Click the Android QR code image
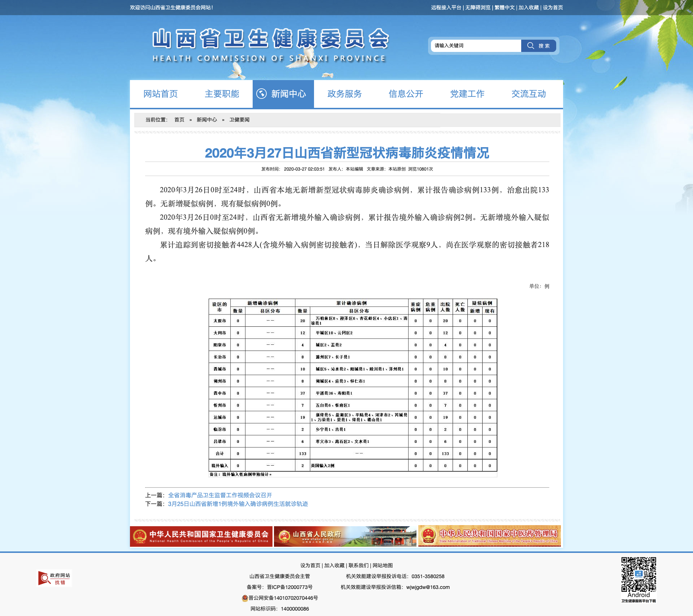This screenshot has width=693, height=616. (638, 574)
